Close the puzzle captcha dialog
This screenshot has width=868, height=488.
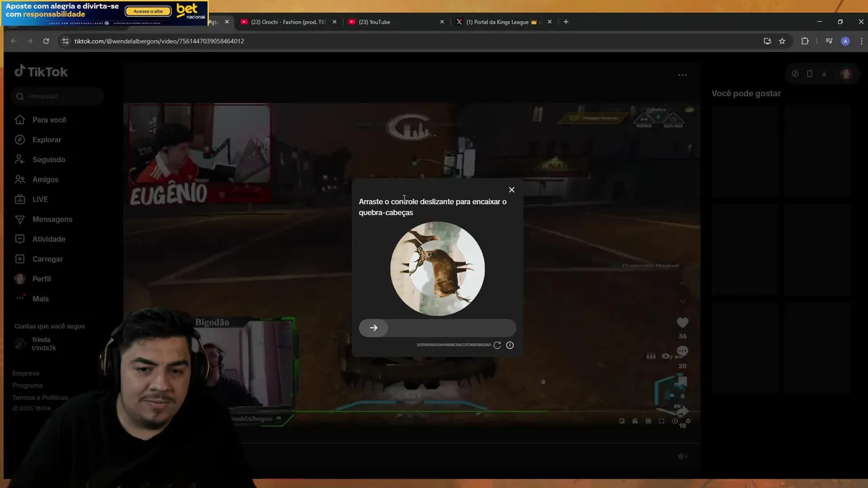[x=511, y=190]
